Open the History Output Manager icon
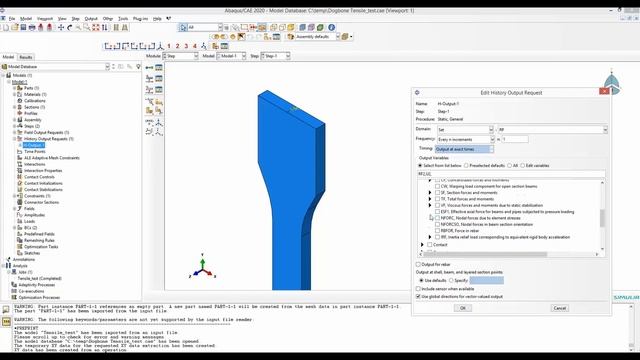 159,89
